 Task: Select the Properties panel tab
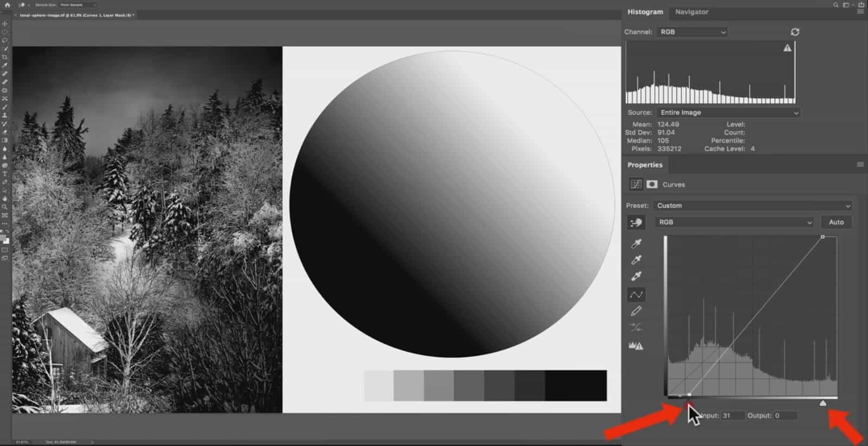click(x=644, y=164)
